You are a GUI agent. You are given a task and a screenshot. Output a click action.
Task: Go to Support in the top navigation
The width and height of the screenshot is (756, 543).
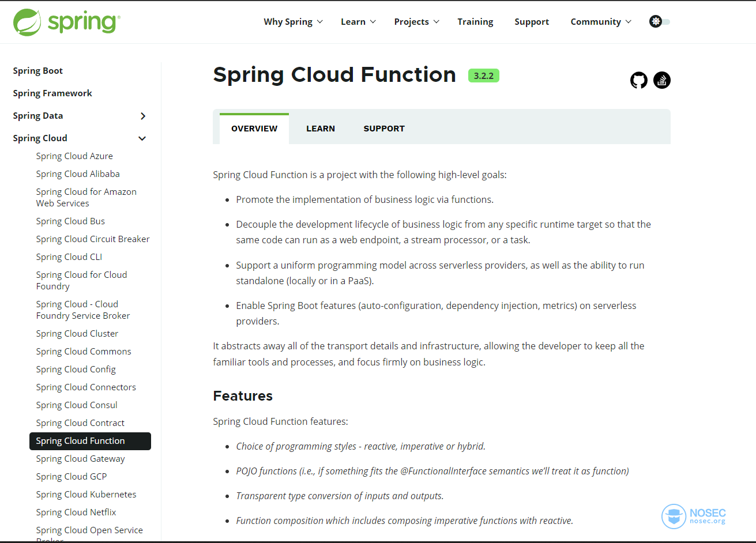[532, 22]
